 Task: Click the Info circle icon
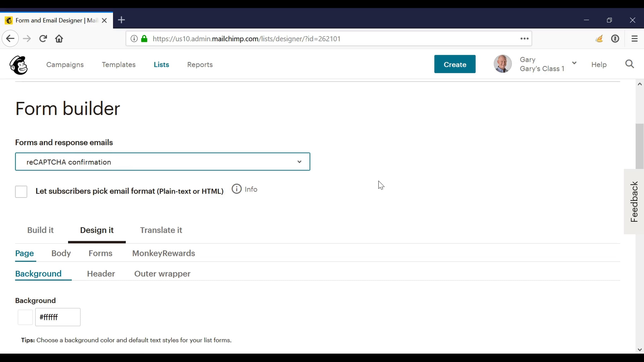tap(236, 189)
